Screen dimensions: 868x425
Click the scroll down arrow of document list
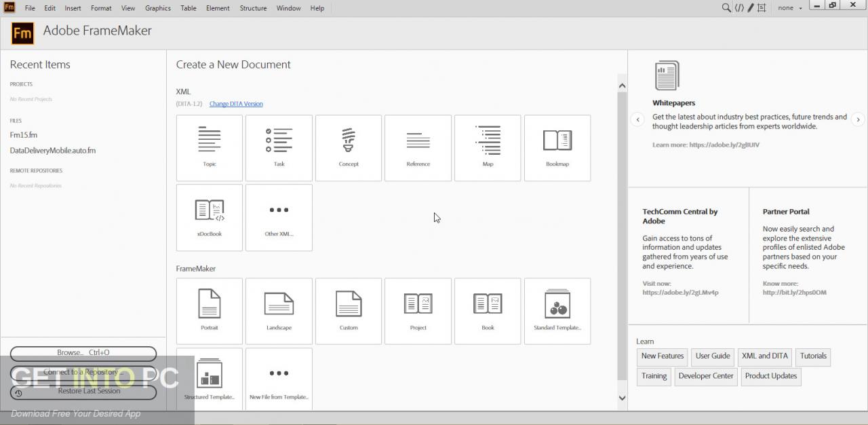[622, 399]
